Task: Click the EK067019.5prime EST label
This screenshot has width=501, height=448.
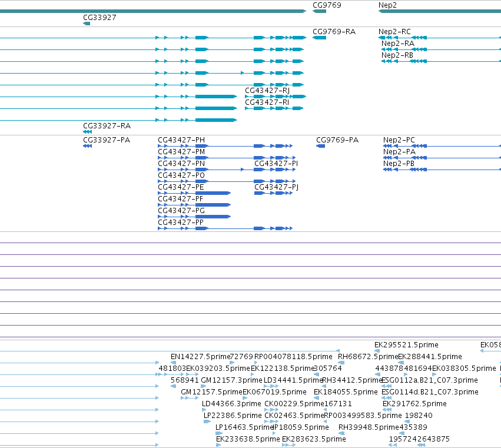Action: coord(274,392)
